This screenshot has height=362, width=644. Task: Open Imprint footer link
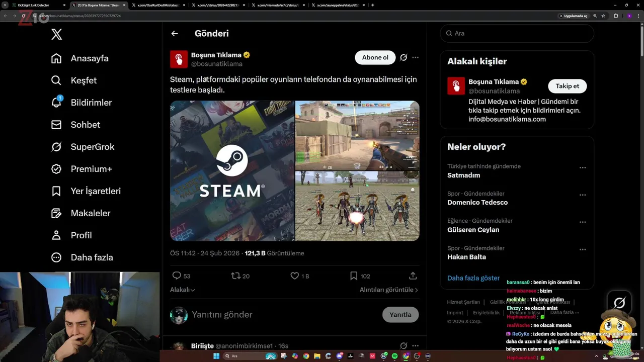(455, 312)
